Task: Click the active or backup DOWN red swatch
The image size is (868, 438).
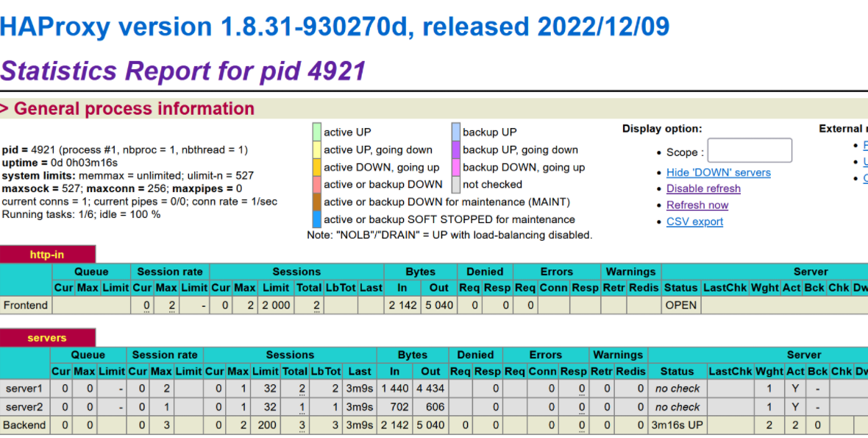Action: point(316,184)
